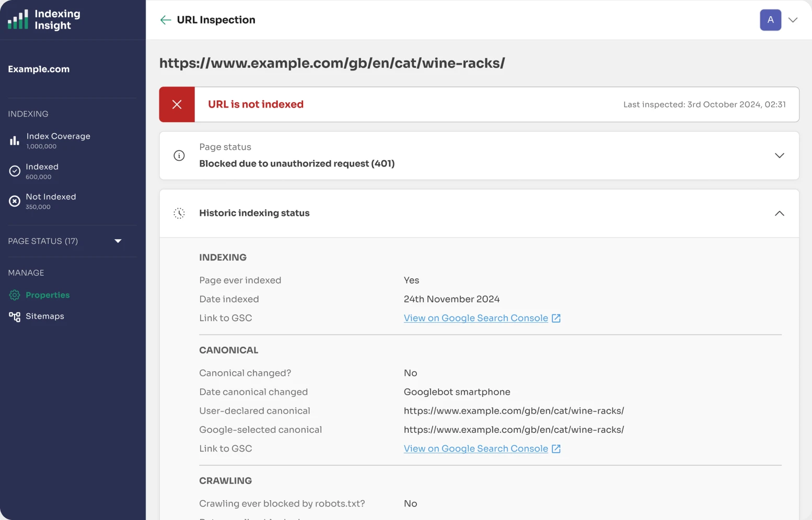Click the back arrow beside URL Inspection
The width and height of the screenshot is (812, 520).
click(166, 20)
